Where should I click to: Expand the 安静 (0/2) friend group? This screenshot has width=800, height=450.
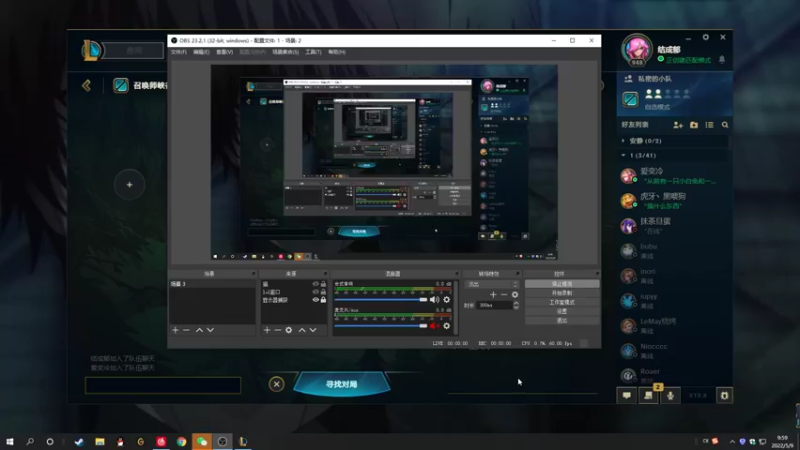click(x=623, y=141)
